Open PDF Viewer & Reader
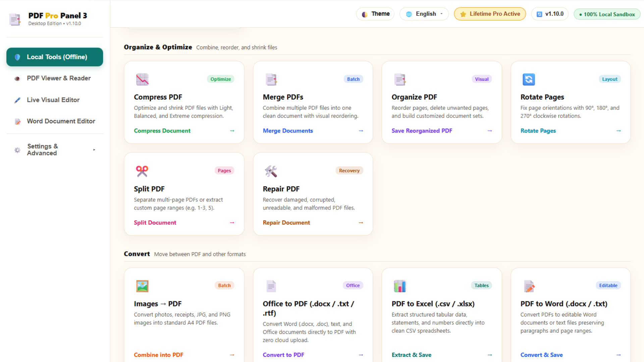This screenshot has width=644, height=362. (x=55, y=78)
